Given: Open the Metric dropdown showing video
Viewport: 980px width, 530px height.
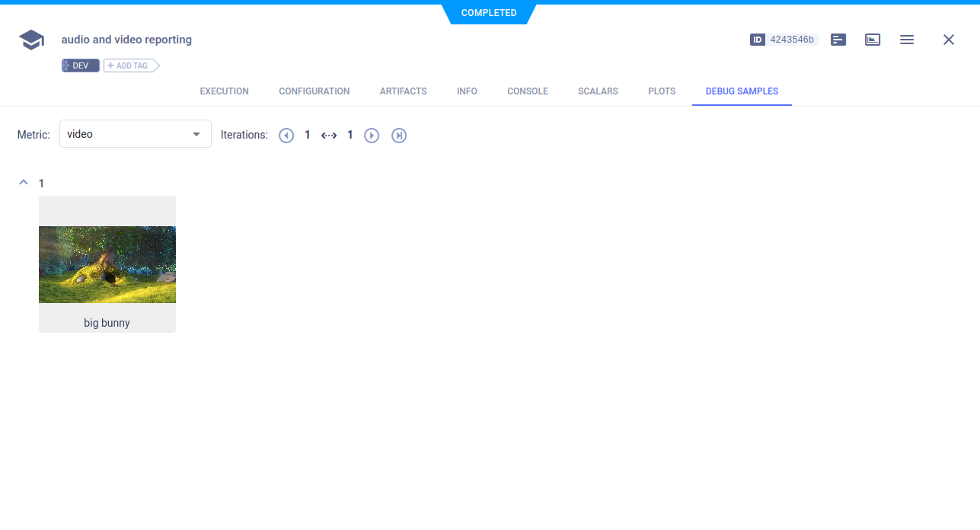Looking at the screenshot, I should click(x=135, y=133).
